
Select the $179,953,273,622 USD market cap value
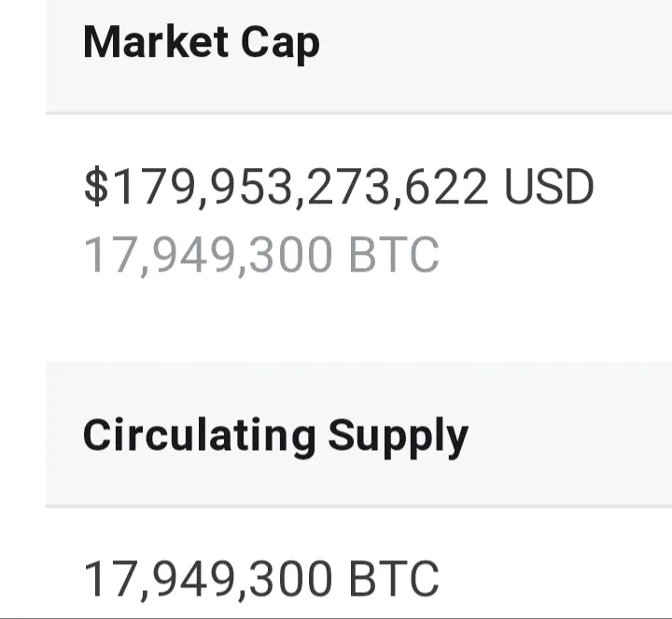[339, 187]
